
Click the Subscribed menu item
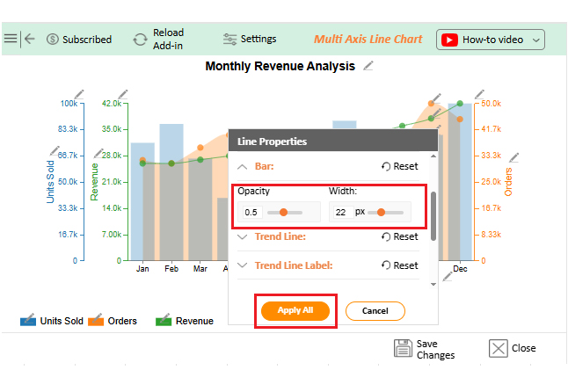pyautogui.click(x=79, y=40)
